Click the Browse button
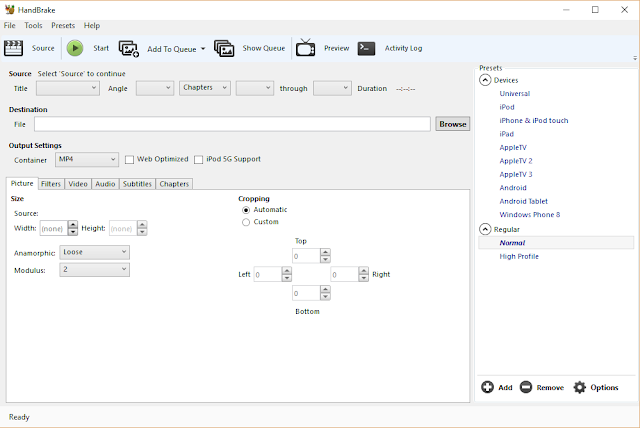 click(453, 124)
